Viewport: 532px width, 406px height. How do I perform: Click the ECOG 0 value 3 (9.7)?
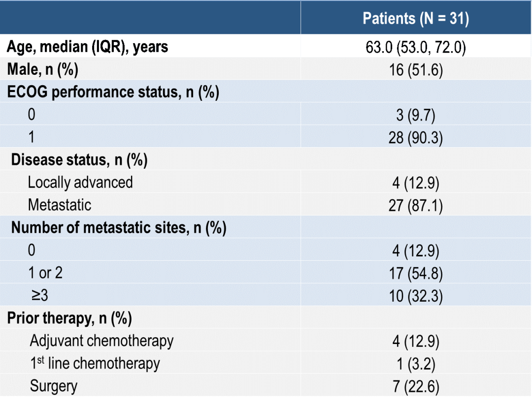click(x=416, y=115)
